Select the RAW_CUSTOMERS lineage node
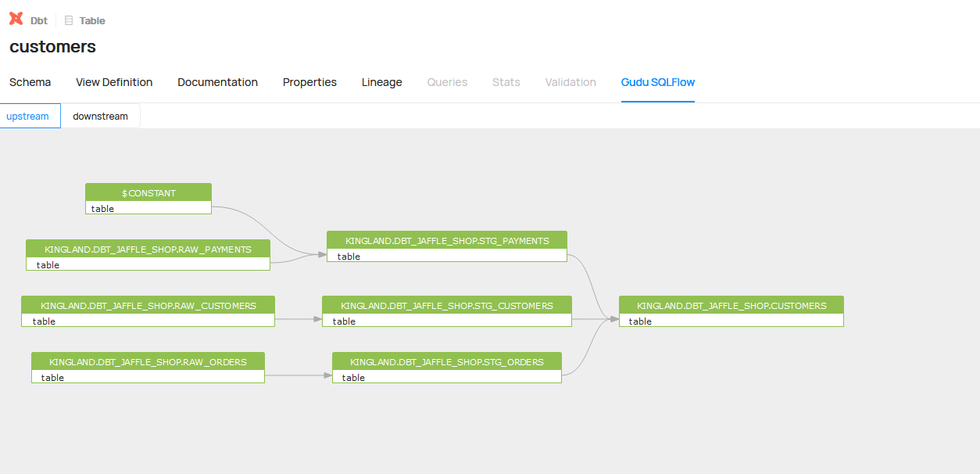The height and width of the screenshot is (474, 980). click(x=148, y=305)
